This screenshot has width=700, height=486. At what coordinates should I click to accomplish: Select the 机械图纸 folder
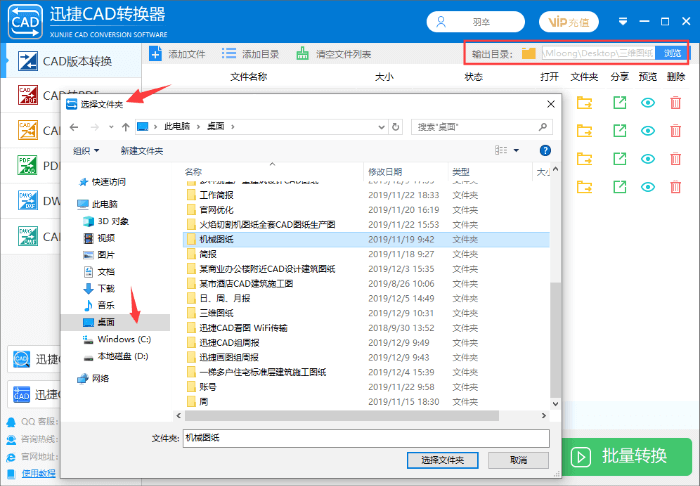366,239
